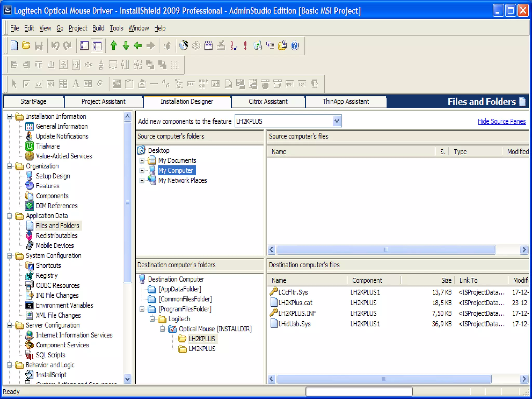Expand the My Documents source folder
This screenshot has height=399, width=532.
pos(142,161)
